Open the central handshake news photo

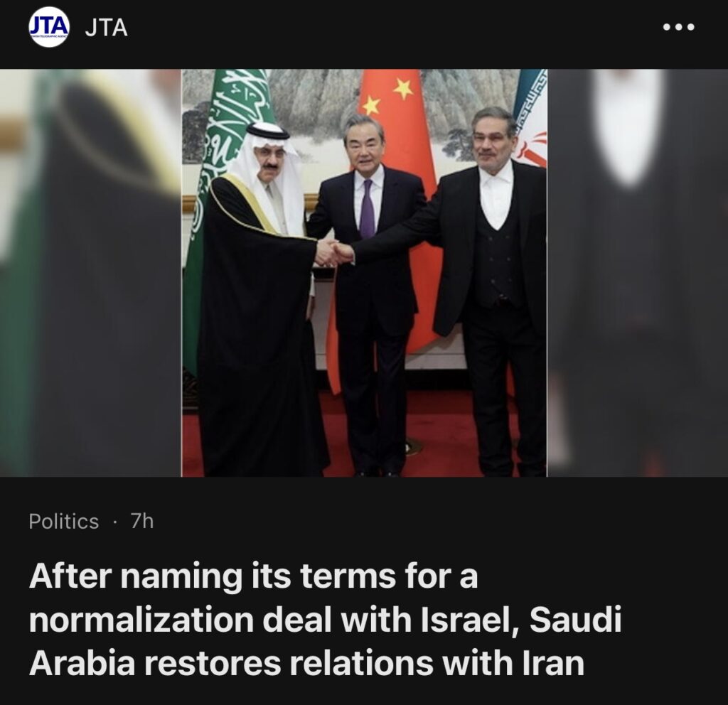(364, 273)
